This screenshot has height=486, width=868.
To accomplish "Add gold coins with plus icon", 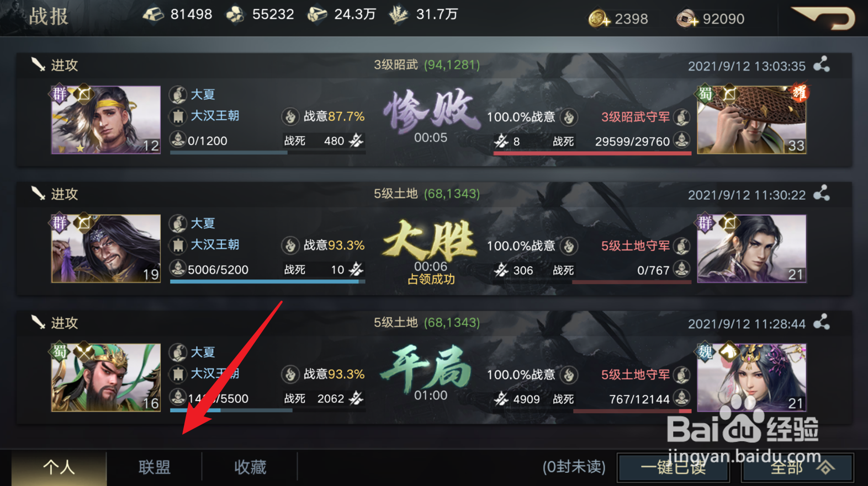I will pos(599,19).
